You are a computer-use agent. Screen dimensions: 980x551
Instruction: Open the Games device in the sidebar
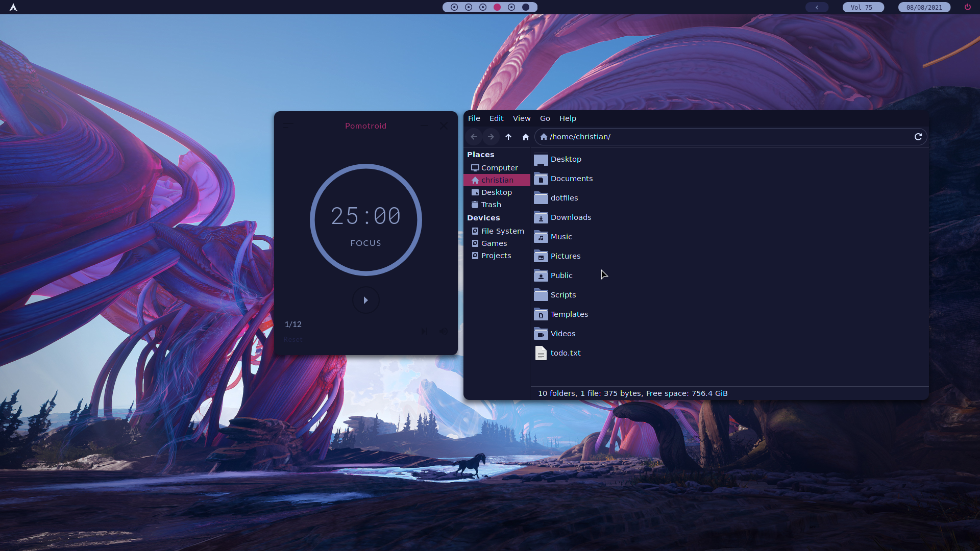click(494, 243)
